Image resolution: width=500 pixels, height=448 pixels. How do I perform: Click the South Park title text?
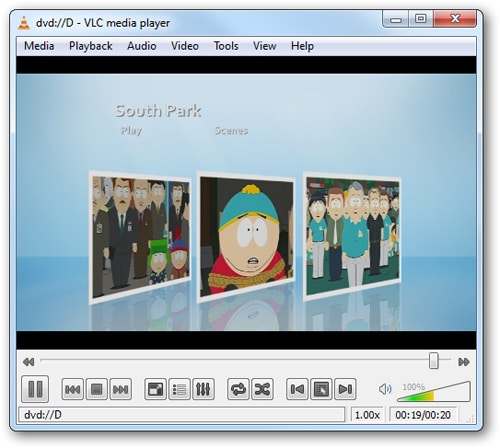(159, 111)
